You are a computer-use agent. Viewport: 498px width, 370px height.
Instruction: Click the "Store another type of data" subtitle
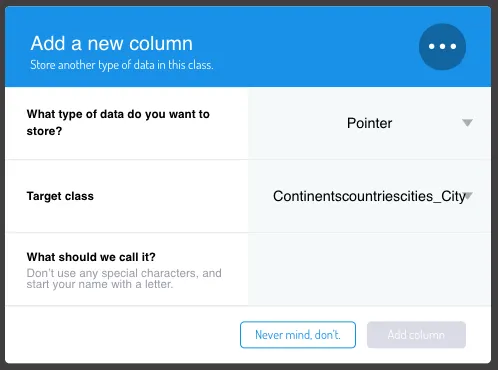tap(122, 65)
